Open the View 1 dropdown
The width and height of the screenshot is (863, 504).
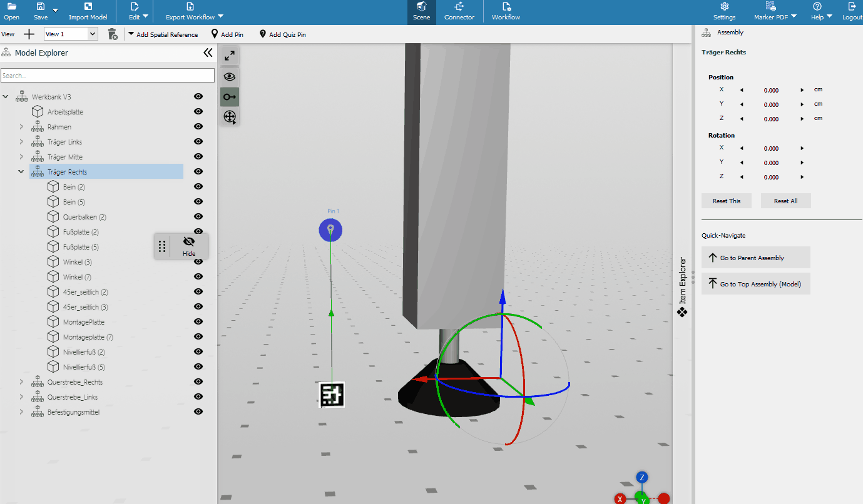coord(71,34)
